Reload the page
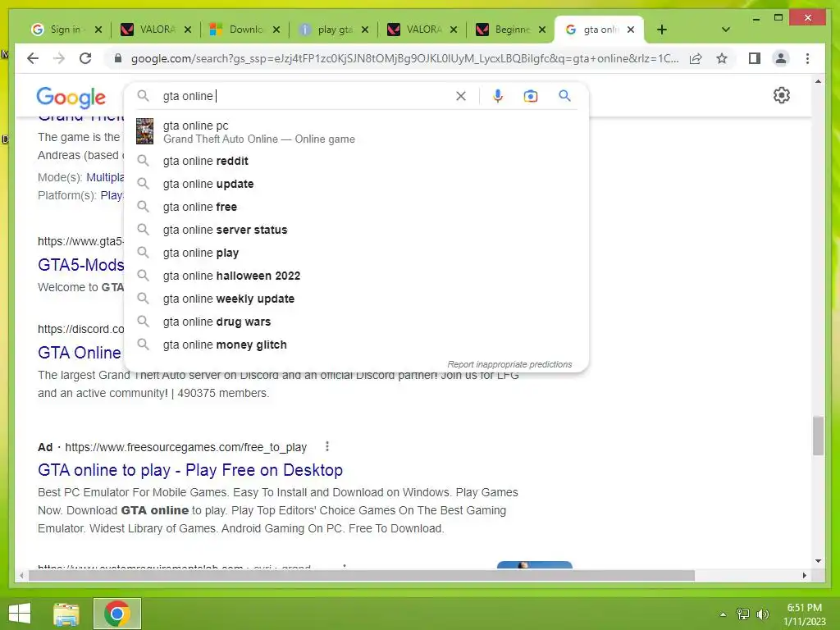The height and width of the screenshot is (630, 840). click(x=85, y=58)
